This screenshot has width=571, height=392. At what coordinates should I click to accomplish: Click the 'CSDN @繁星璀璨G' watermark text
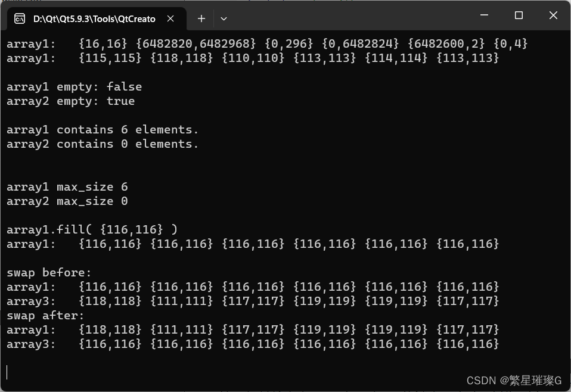514,380
